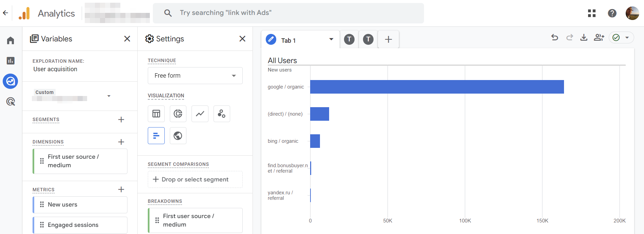
Task: Open the Advertising section in sidebar
Action: [11, 101]
